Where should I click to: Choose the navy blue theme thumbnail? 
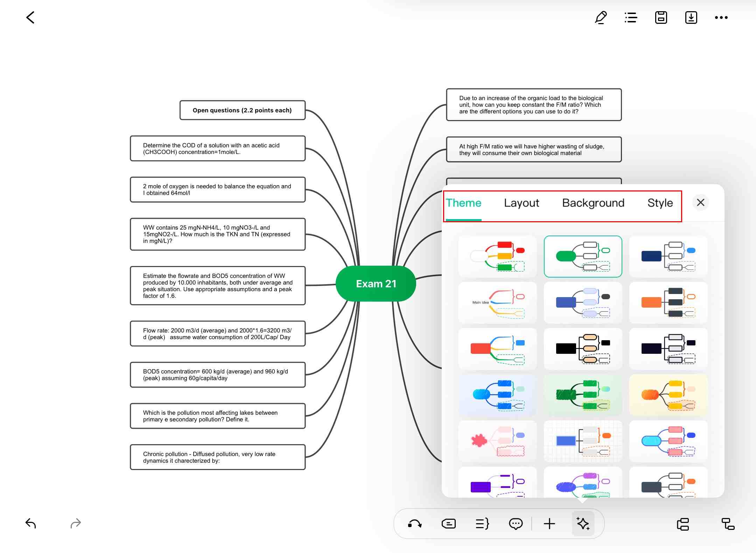[x=668, y=257]
